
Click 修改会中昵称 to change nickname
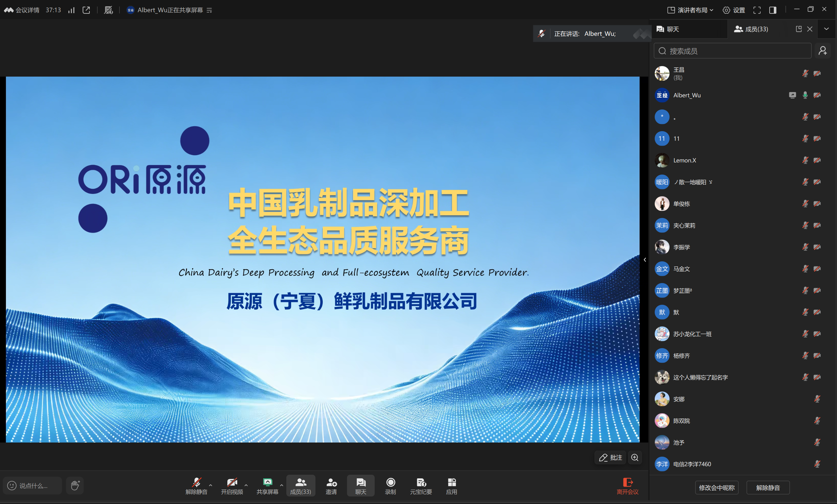tap(716, 488)
